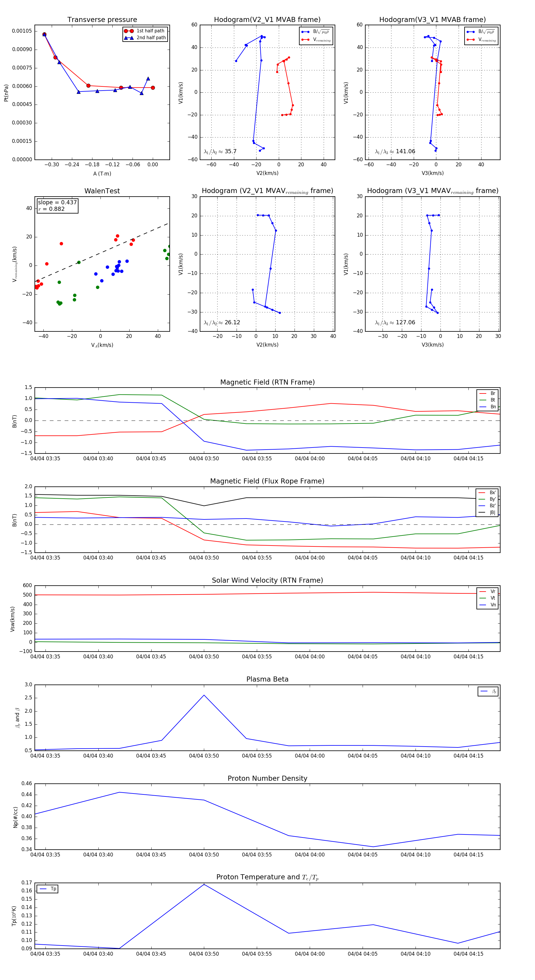535x980 pixels.
Task: Click the 'A (T·m)' x-axis label
Action: point(102,174)
